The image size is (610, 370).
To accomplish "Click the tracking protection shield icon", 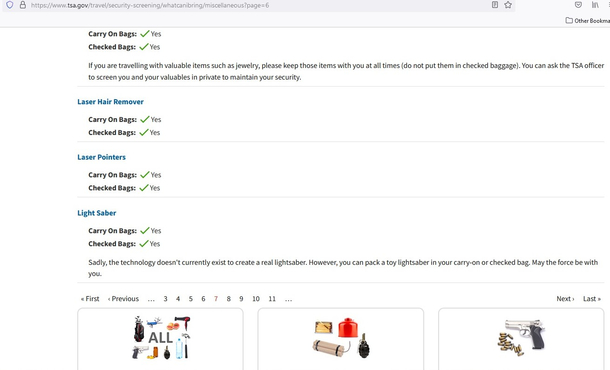I will click(10, 5).
